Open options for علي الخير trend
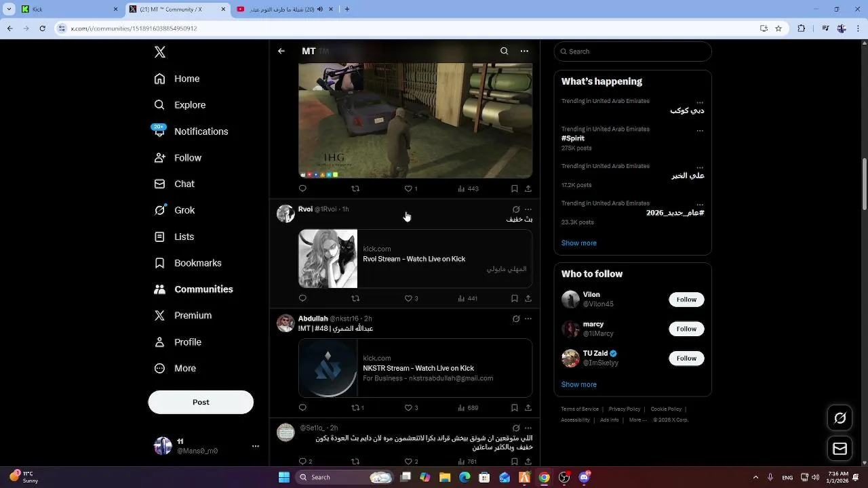 [700, 168]
